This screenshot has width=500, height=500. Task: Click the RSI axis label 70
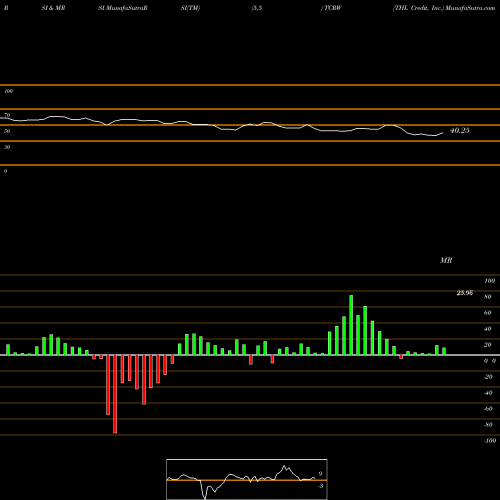point(7,115)
